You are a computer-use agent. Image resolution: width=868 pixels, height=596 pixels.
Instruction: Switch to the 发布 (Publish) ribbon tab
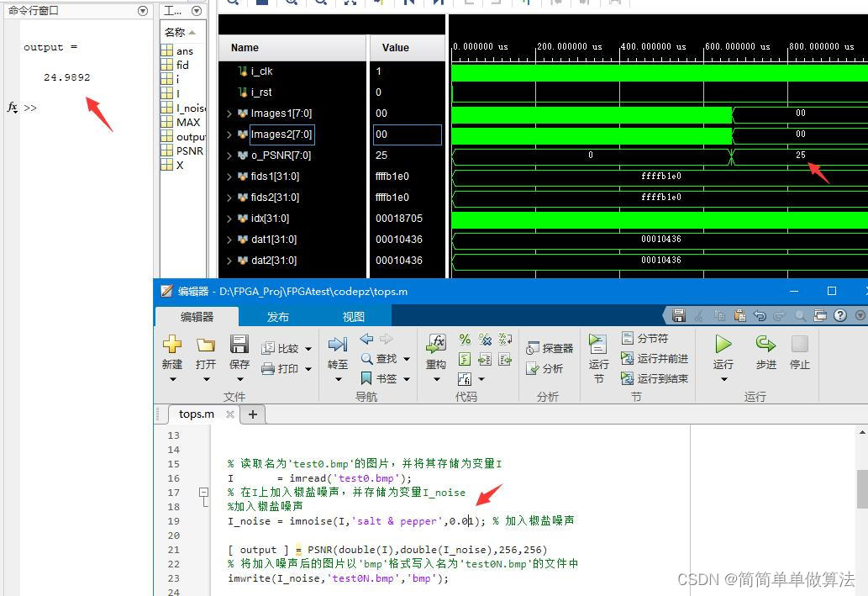pyautogui.click(x=278, y=316)
